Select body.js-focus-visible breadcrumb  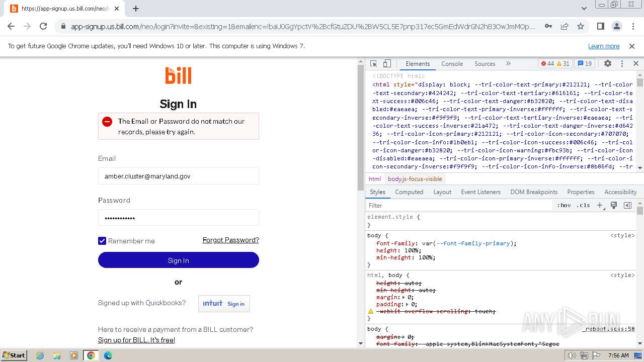415,179
